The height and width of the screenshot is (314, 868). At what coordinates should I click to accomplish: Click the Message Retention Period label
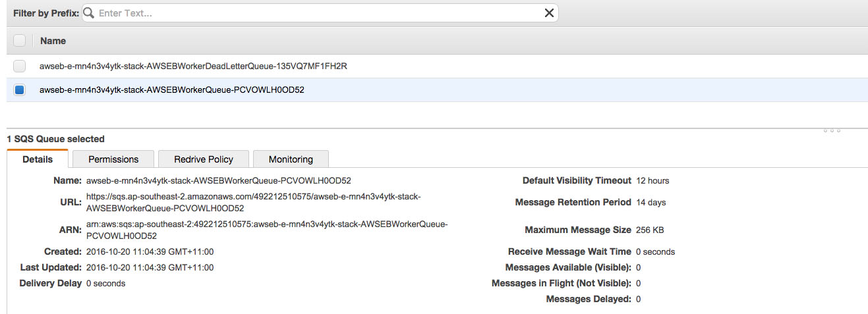point(573,202)
